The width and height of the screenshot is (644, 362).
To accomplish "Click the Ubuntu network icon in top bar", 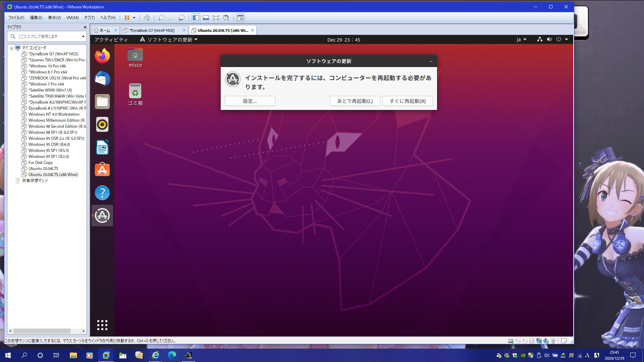I will pyautogui.click(x=540, y=40).
